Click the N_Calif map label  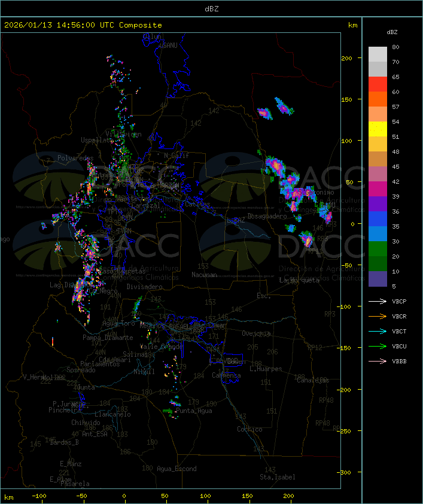[x=176, y=155]
